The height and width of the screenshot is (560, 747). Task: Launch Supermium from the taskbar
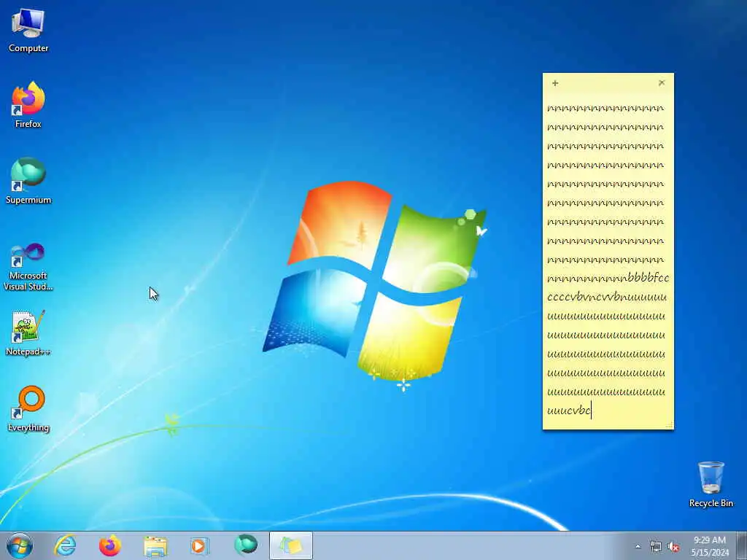(246, 545)
